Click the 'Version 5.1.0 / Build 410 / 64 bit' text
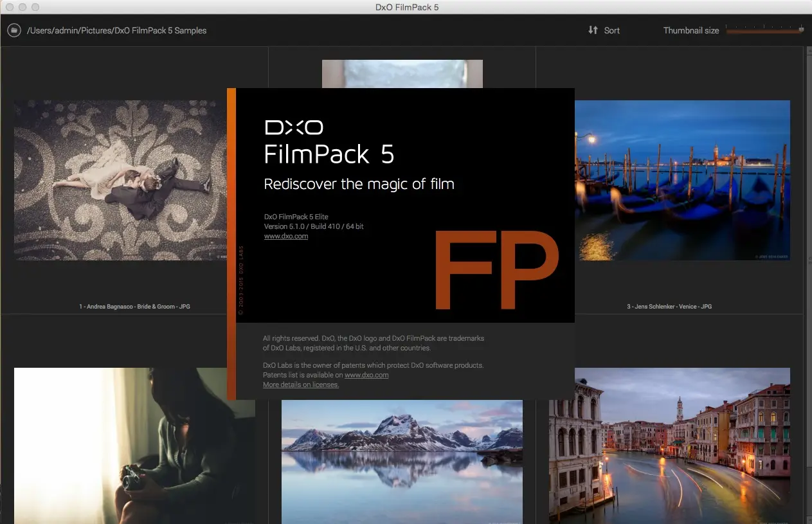 pyautogui.click(x=314, y=227)
